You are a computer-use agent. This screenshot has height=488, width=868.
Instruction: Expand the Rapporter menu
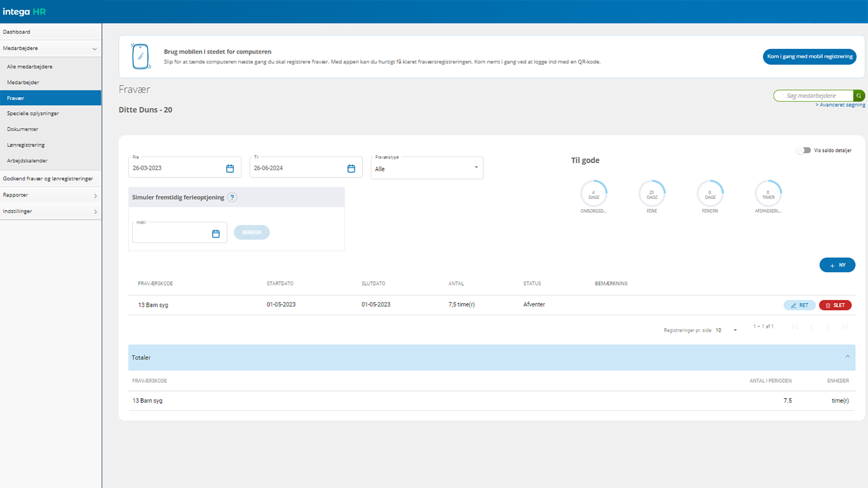point(51,195)
